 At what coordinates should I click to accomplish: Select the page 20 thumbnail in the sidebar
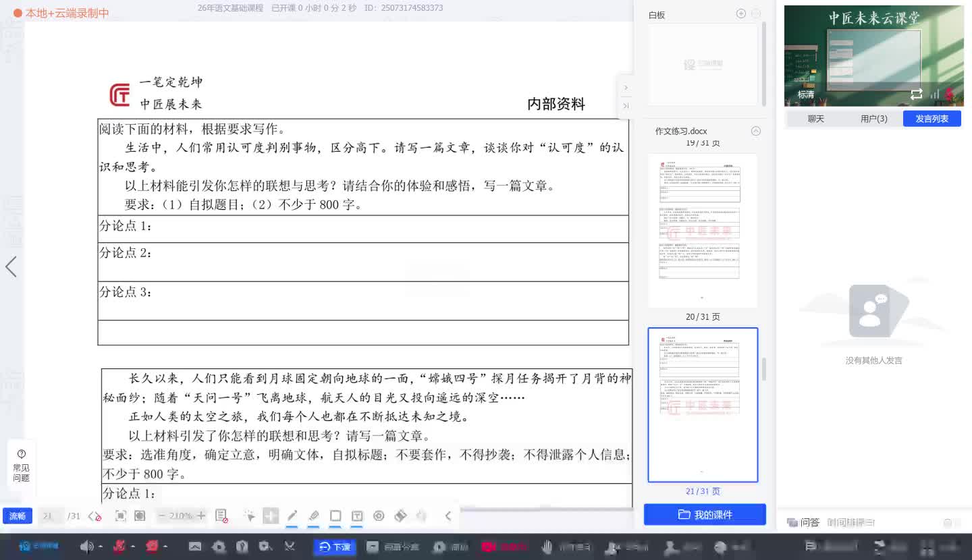[x=702, y=229]
